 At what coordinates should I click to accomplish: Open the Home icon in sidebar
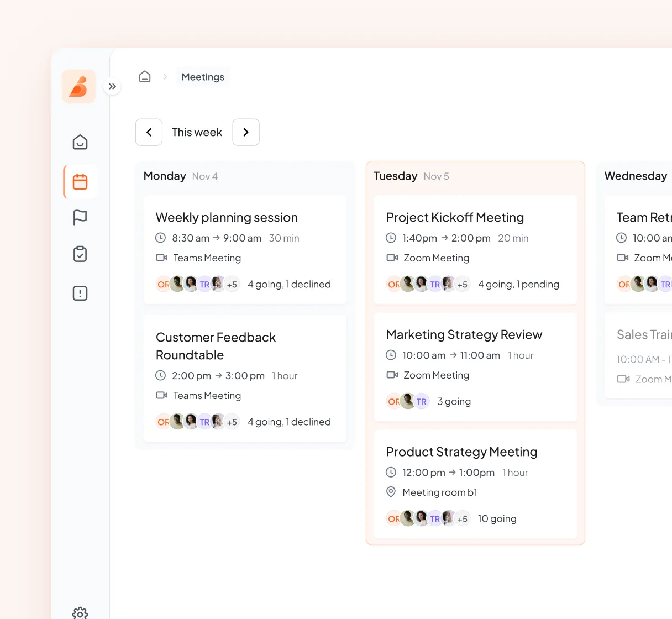pyautogui.click(x=80, y=142)
